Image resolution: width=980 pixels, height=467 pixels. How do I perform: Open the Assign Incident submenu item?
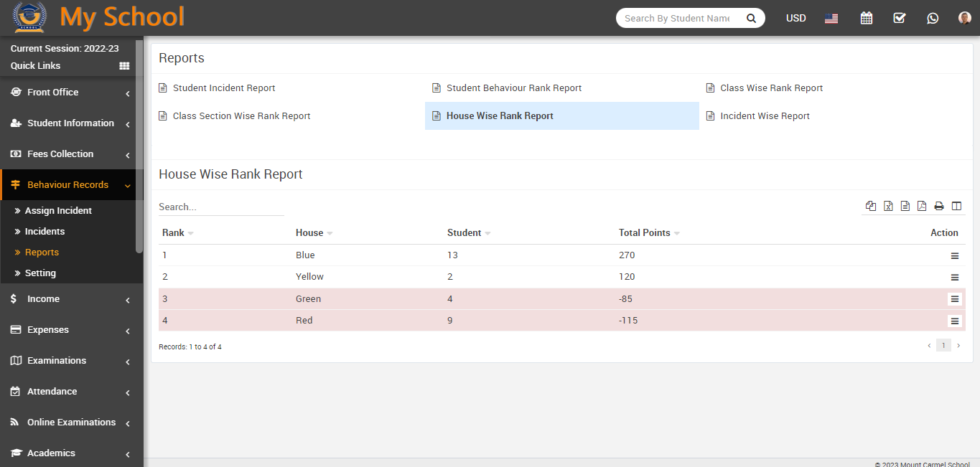[x=58, y=211]
